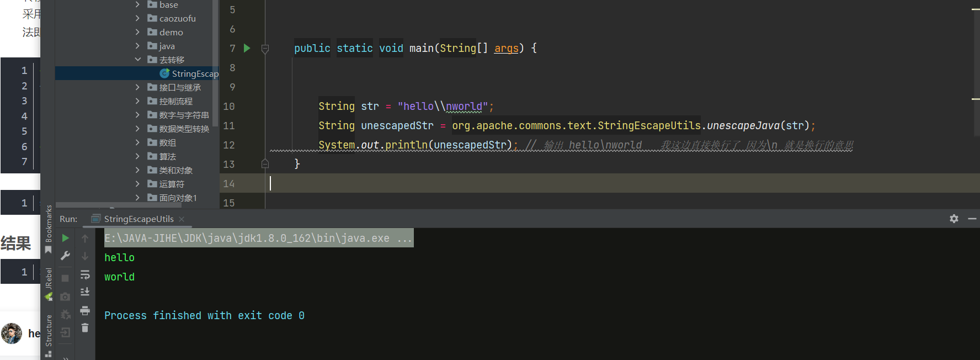Open Run panel settings gear
The image size is (980, 360).
tap(954, 219)
